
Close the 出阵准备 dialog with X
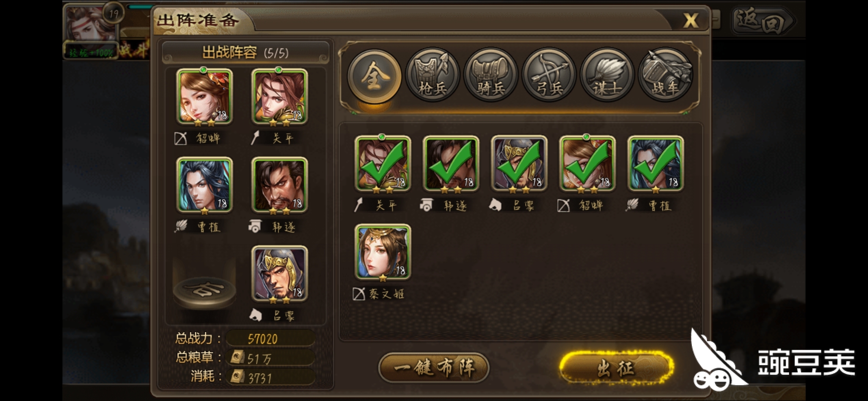click(691, 20)
